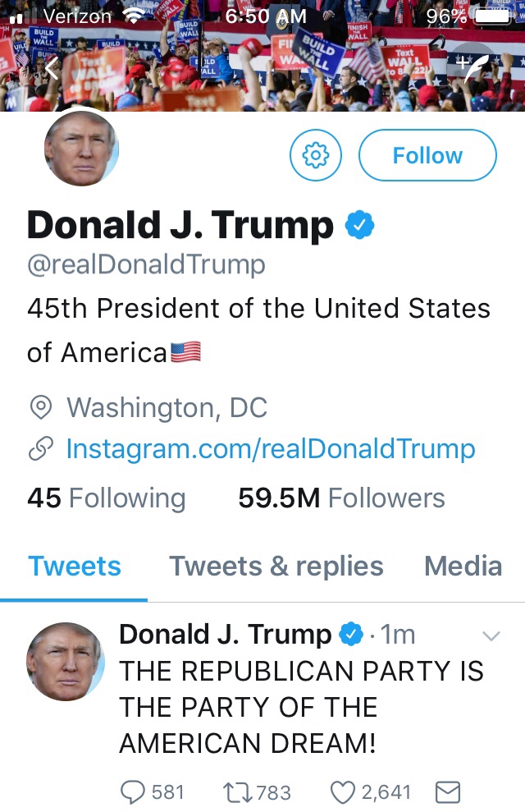This screenshot has width=525, height=812.
Task: Tap the tweet author avatar
Action: coord(66,661)
